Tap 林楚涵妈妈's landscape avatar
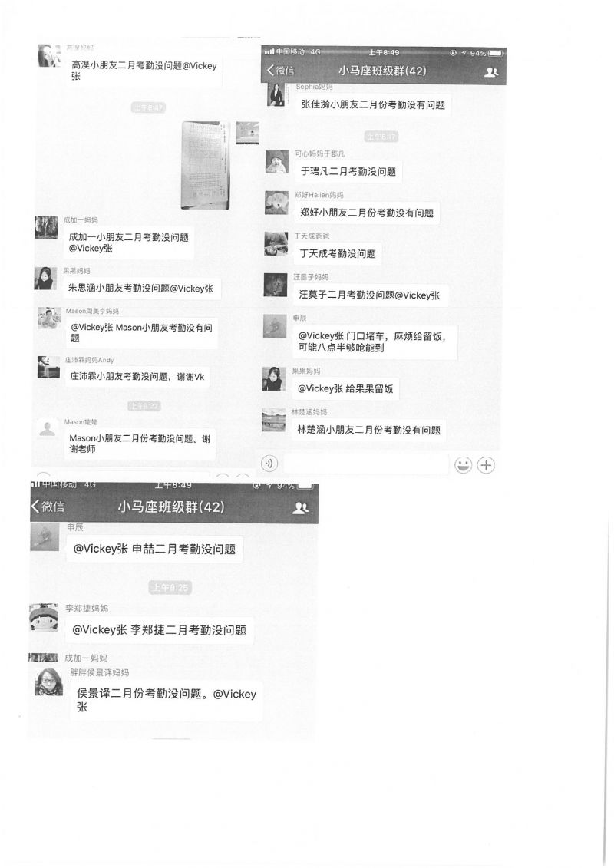614x868 pixels. 274,420
